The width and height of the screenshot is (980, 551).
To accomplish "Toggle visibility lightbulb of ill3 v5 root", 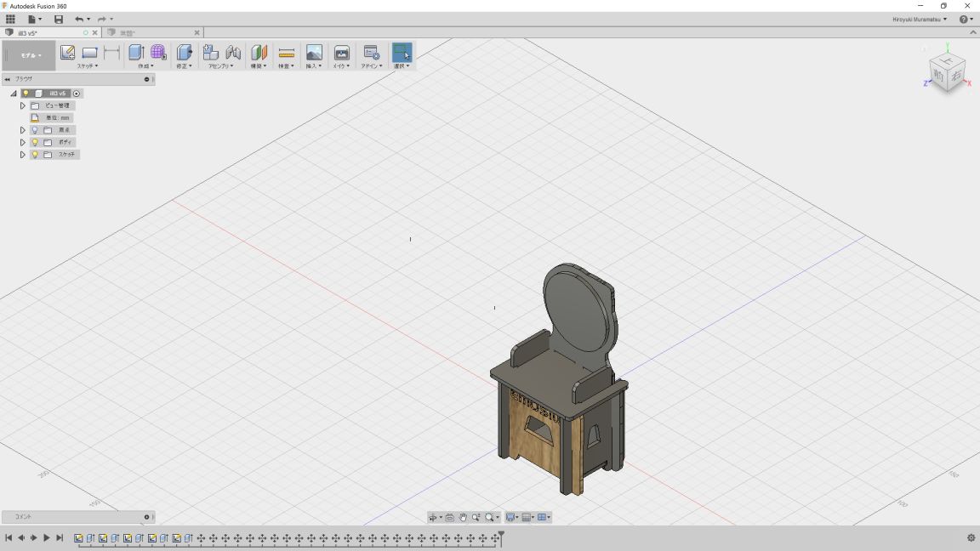I will (26, 94).
